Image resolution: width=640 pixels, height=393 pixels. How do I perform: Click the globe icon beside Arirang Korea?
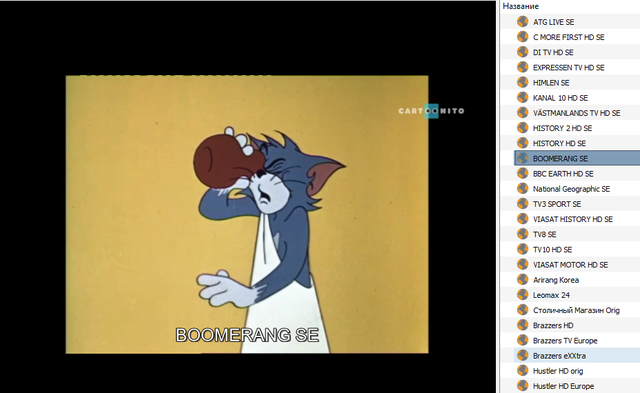(x=522, y=280)
